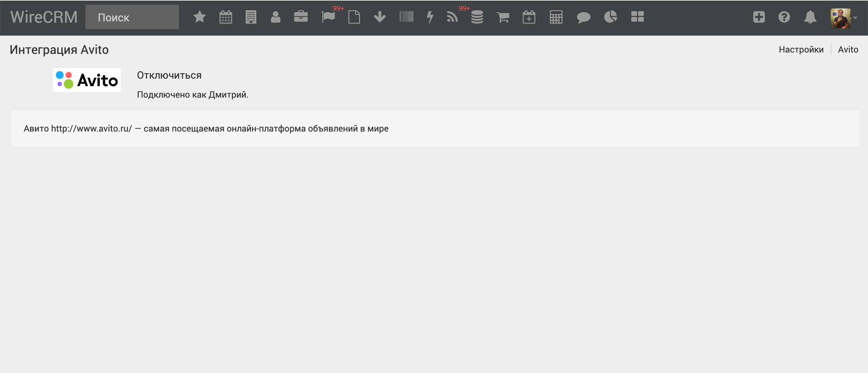Open the contacts person icon
Screen dimensions: 868x373
276,17
